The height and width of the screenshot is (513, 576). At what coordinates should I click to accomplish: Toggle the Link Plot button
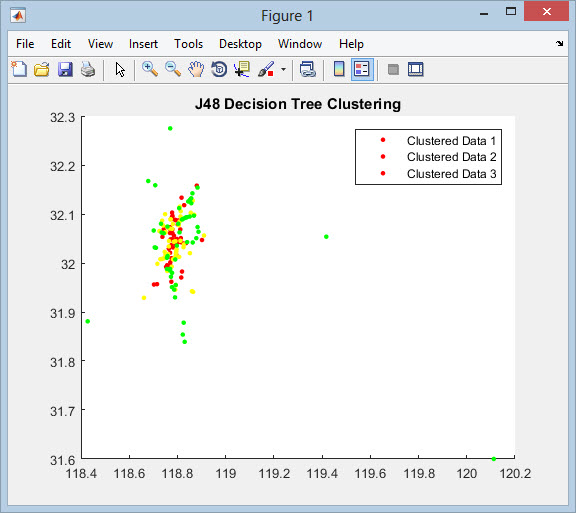tap(307, 69)
